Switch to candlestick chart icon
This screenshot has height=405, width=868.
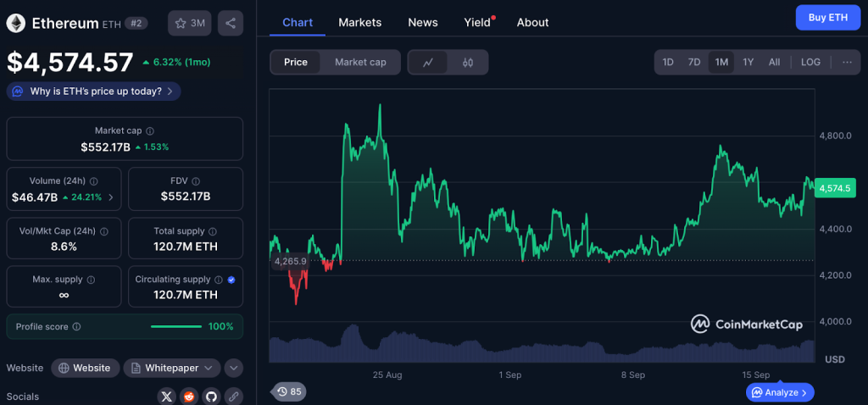(x=467, y=62)
